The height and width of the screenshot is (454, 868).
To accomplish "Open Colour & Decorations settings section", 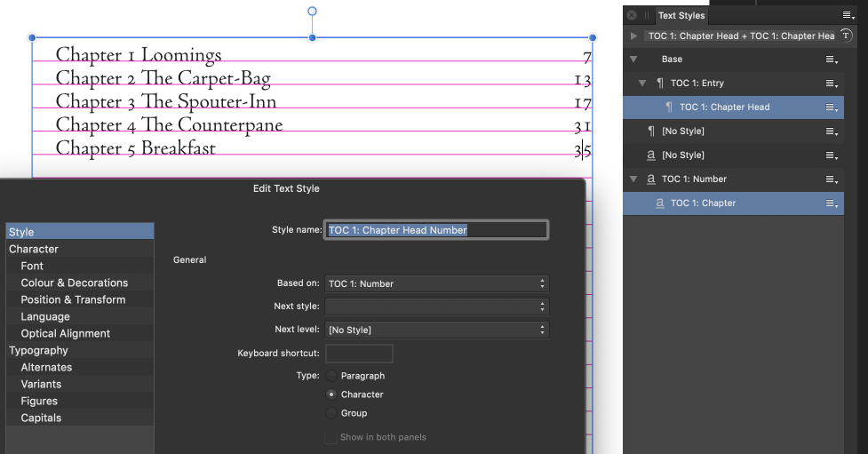I will (x=75, y=283).
